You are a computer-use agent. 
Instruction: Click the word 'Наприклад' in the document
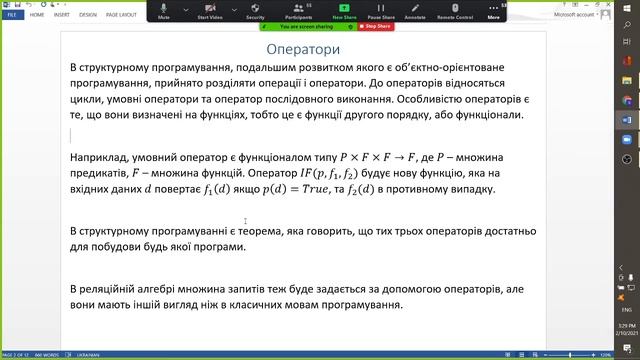click(x=98, y=158)
